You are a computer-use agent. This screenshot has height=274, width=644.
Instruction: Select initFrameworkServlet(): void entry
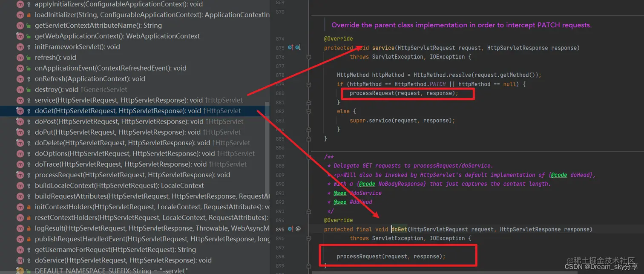coord(78,47)
